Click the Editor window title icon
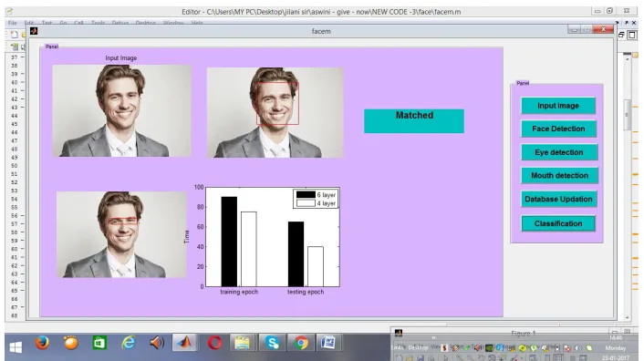The width and height of the screenshot is (644, 361). (x=9, y=12)
